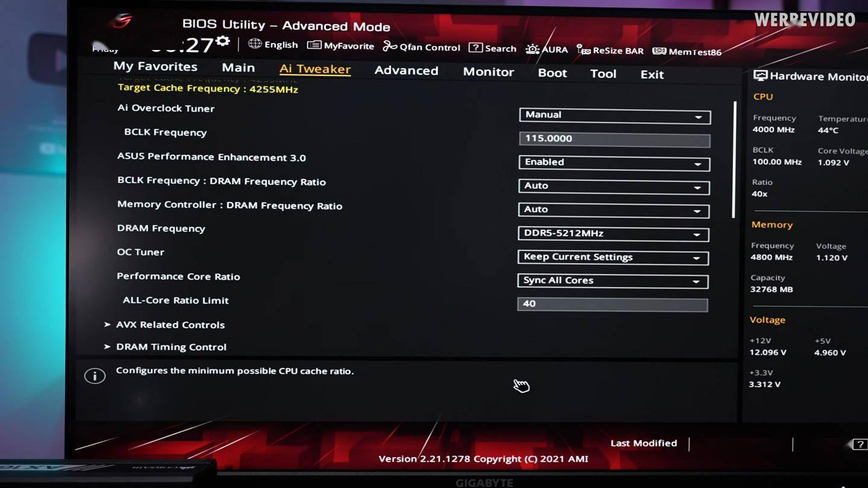This screenshot has width=868, height=488.
Task: Click the Memory heading in Hardware Monitor
Action: [x=772, y=225]
